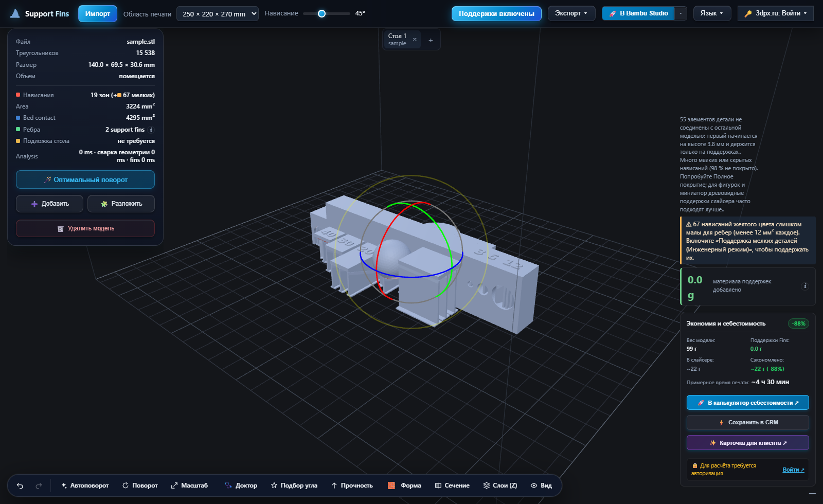Image resolution: width=823 pixels, height=504 pixels.
Task: Click the Навесания red indicator row
Action: [85, 95]
